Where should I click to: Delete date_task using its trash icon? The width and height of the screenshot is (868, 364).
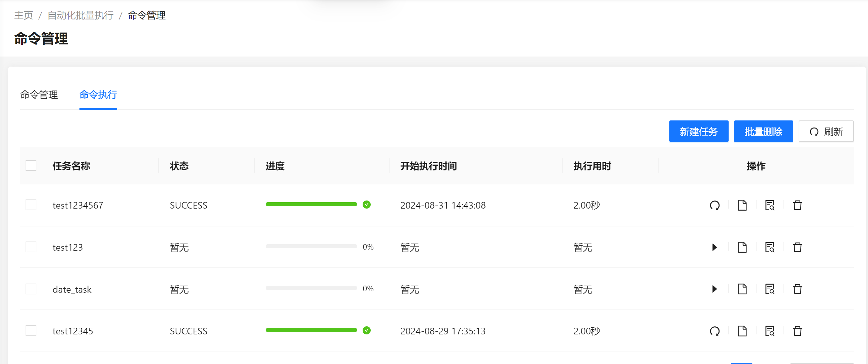point(797,289)
